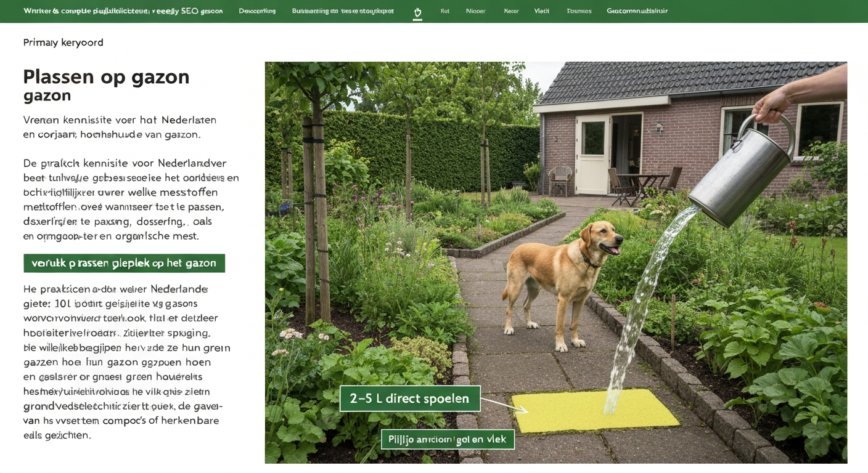The width and height of the screenshot is (868, 473).
Task: Click the "Plassen op gazon" heading
Action: click(106, 77)
